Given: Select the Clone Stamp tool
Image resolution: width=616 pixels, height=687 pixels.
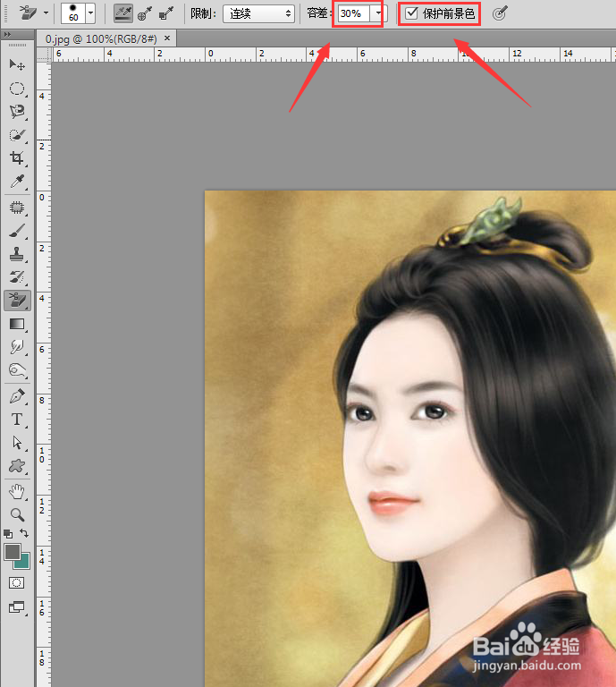Looking at the screenshot, I should (x=17, y=254).
